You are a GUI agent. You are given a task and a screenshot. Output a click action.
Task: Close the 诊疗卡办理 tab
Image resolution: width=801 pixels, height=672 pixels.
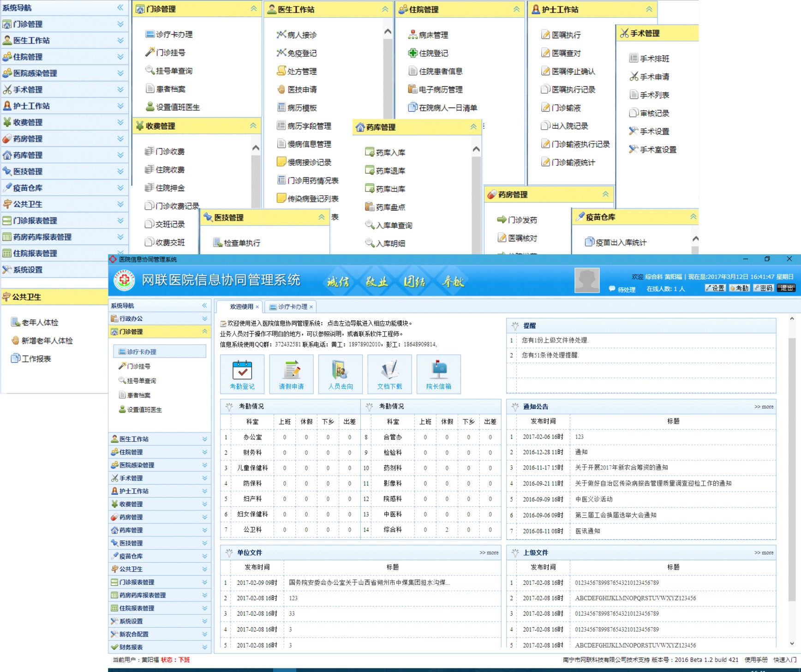point(311,307)
